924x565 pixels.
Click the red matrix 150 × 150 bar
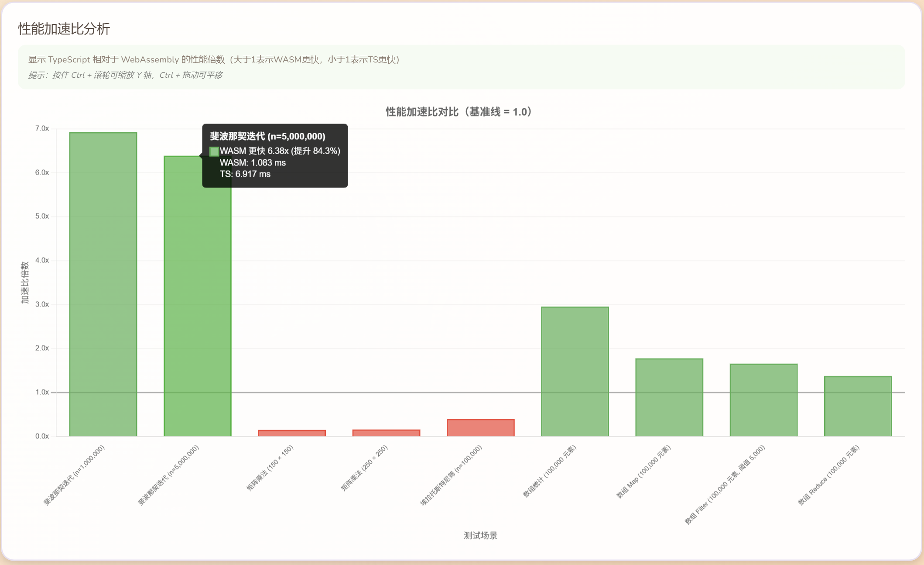291,433
